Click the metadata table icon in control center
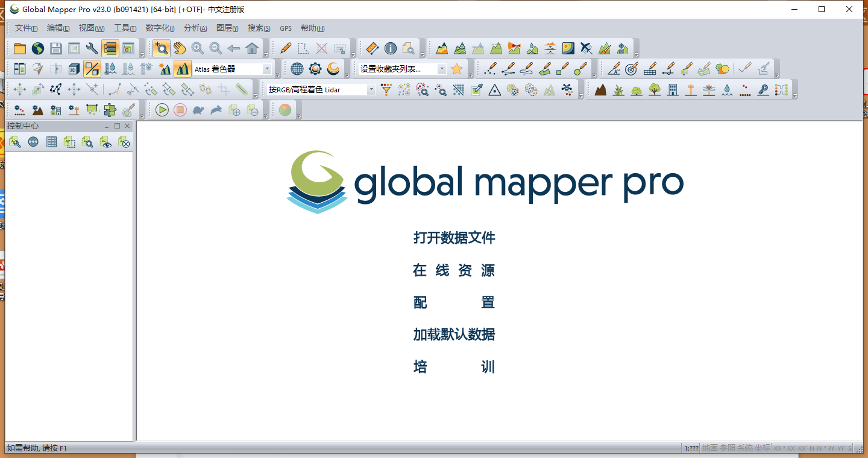This screenshot has height=458, width=868. 52,142
